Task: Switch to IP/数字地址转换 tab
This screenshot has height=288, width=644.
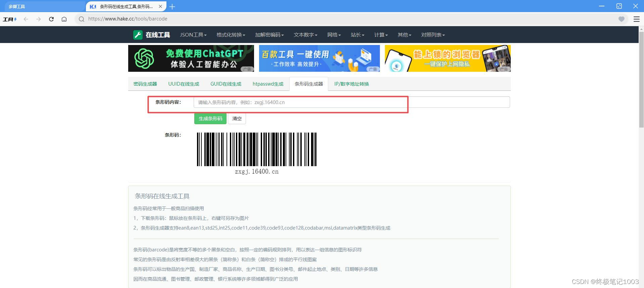Action: click(x=351, y=84)
